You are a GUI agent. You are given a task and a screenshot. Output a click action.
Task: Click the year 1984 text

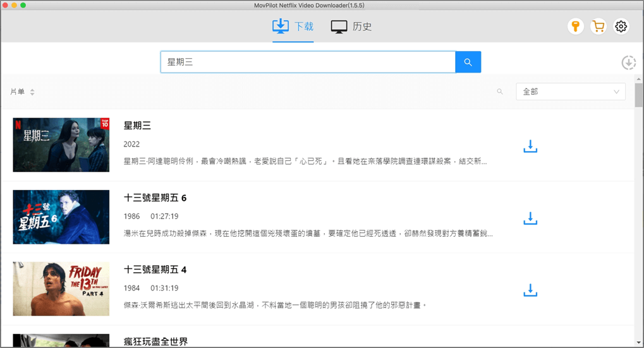(x=131, y=288)
